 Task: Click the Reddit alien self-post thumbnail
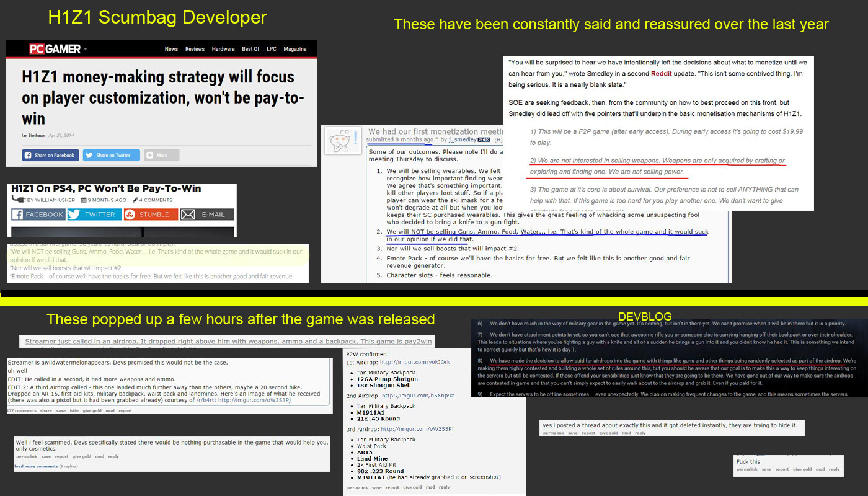point(342,141)
